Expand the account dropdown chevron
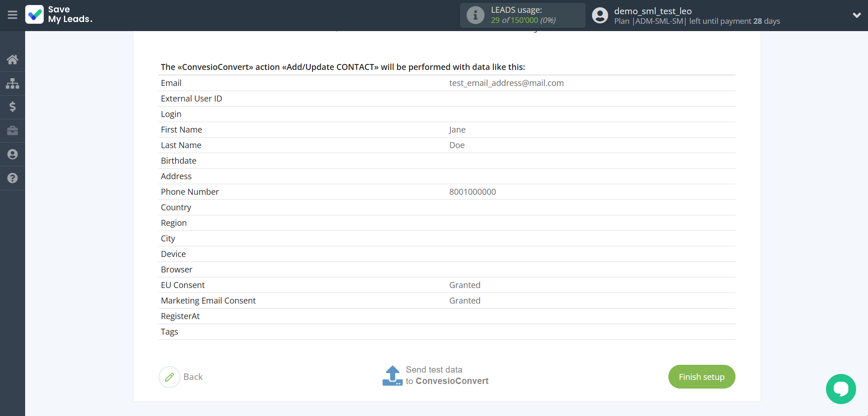This screenshot has width=868, height=416. point(857,15)
